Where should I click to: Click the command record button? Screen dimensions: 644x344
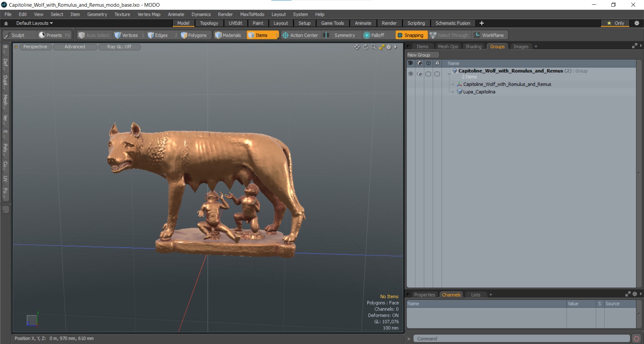pyautogui.click(x=636, y=339)
